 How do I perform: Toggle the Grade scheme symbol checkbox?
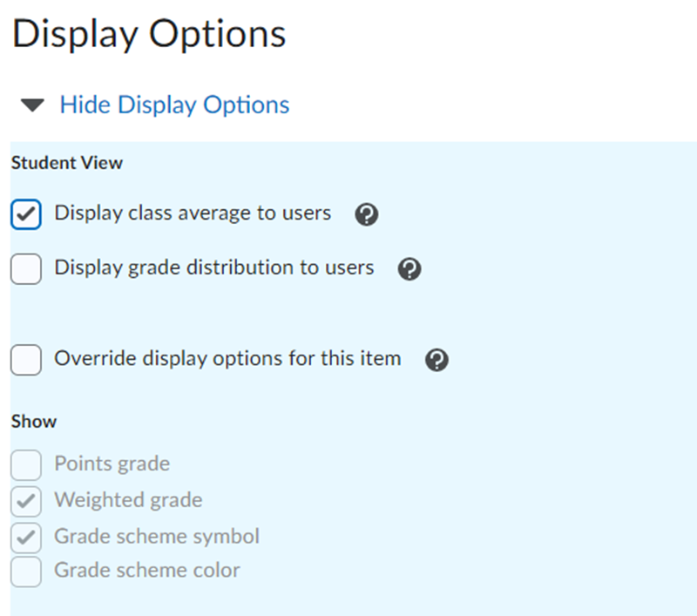coord(26,537)
